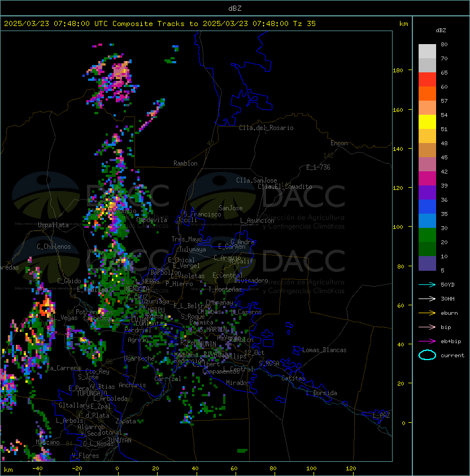The image size is (470, 476).
Task: Click the cyan 'current' ellipse legend symbol
Action: point(427,355)
